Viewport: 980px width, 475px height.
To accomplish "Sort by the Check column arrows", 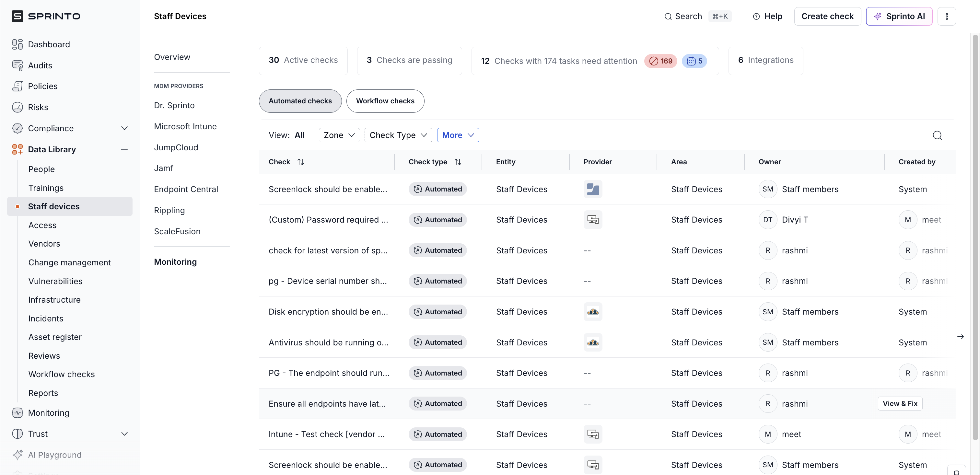I will coord(300,162).
